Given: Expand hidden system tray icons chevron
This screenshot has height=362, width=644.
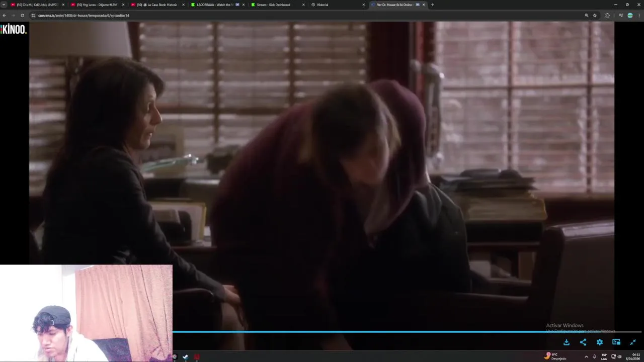Looking at the screenshot, I should pyautogui.click(x=586, y=356).
